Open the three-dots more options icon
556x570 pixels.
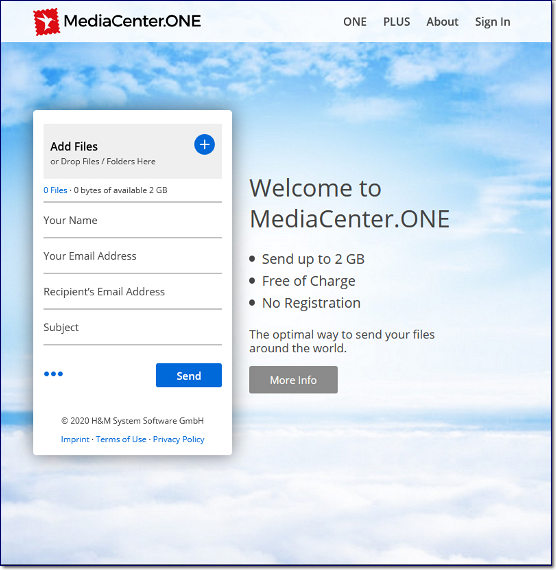[x=53, y=374]
